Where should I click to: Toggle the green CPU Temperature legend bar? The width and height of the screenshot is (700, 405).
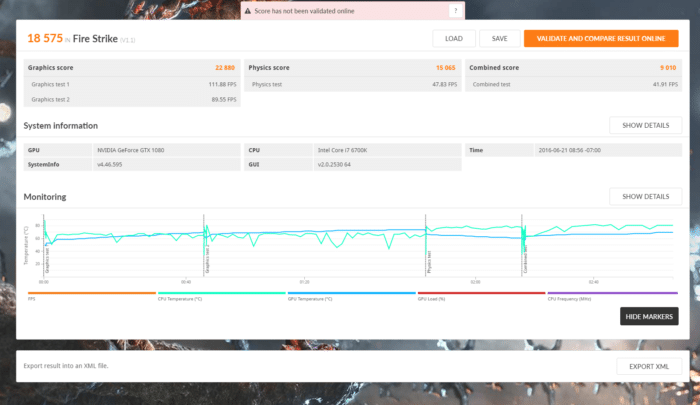click(221, 293)
